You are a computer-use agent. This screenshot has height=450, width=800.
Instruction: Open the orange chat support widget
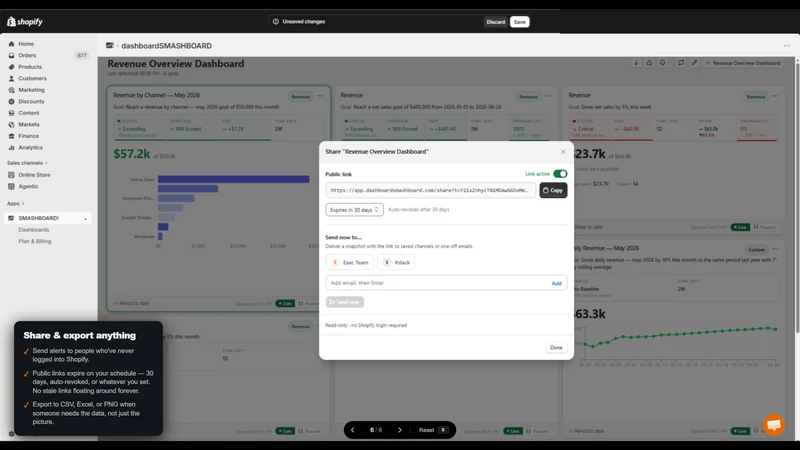click(774, 424)
